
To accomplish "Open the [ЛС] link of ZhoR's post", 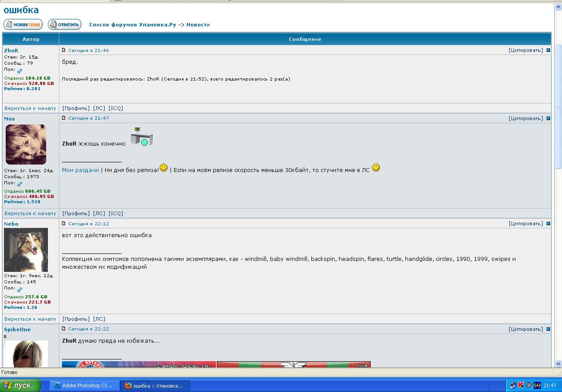I will (99, 108).
